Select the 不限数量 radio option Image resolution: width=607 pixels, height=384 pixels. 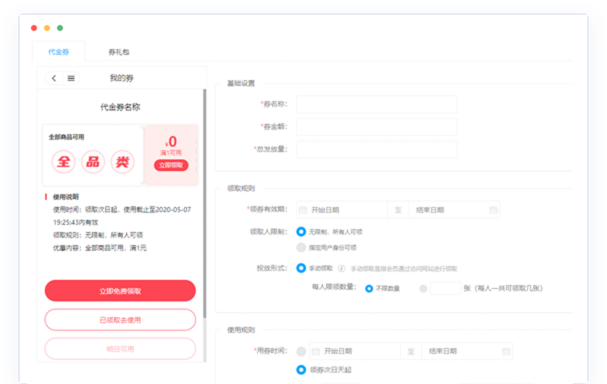pyautogui.click(x=369, y=288)
